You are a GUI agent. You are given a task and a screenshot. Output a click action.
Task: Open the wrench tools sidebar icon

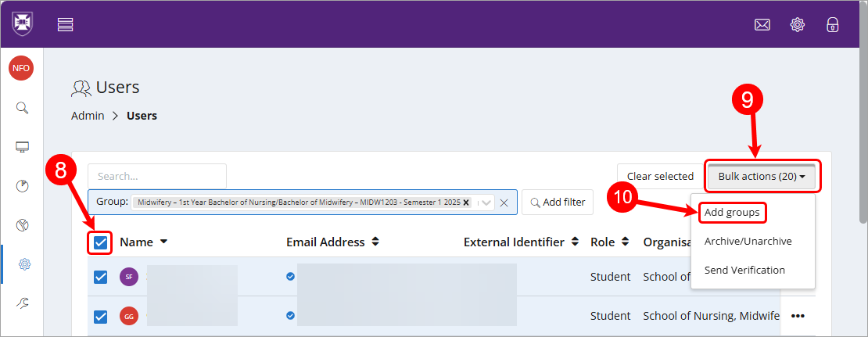[22, 303]
